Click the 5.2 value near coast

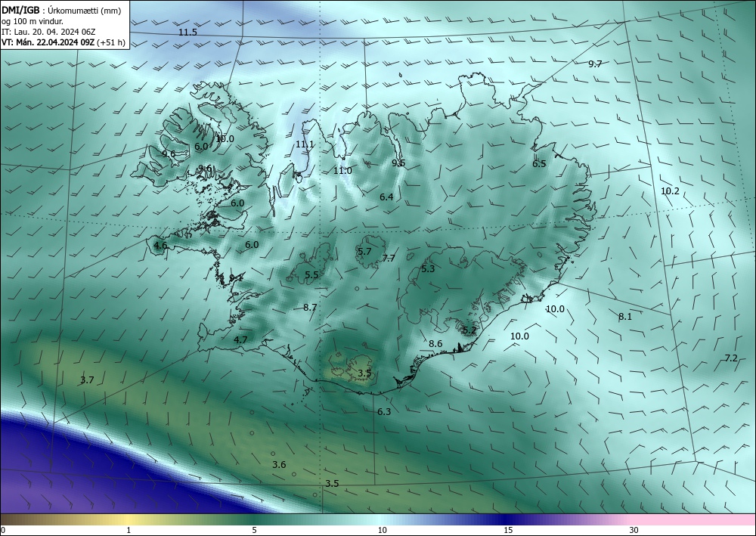click(x=469, y=330)
